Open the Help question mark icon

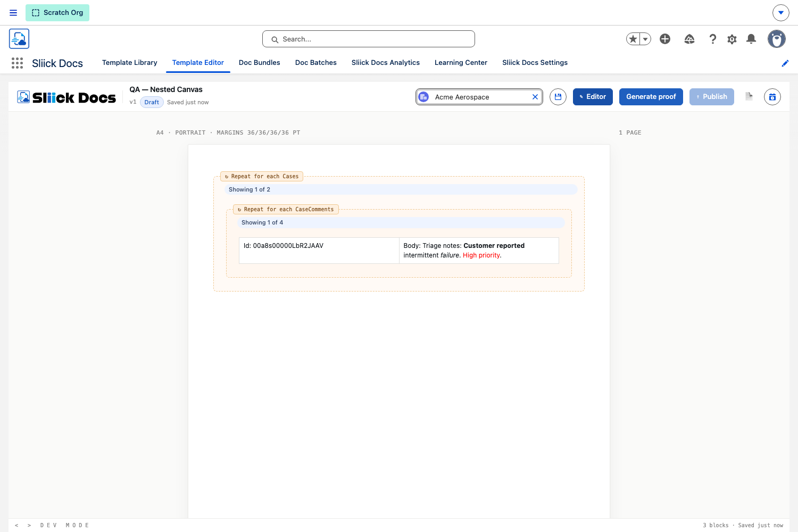(x=713, y=39)
